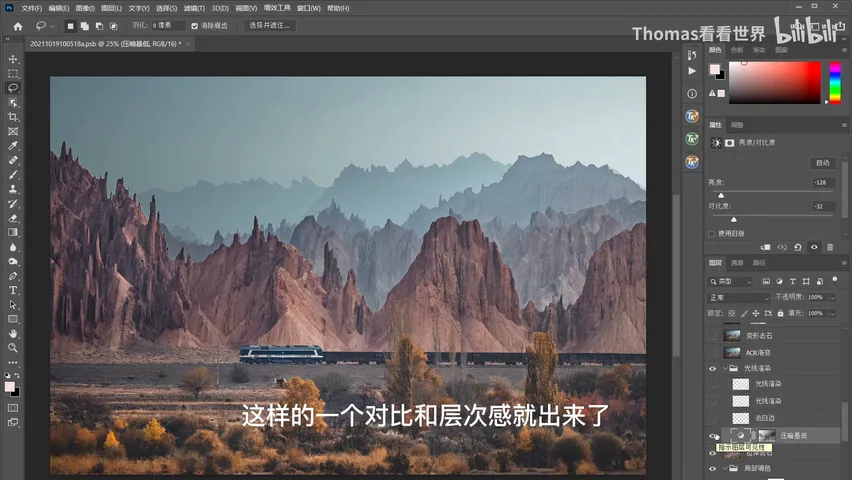Select the Crop tool

point(13,117)
